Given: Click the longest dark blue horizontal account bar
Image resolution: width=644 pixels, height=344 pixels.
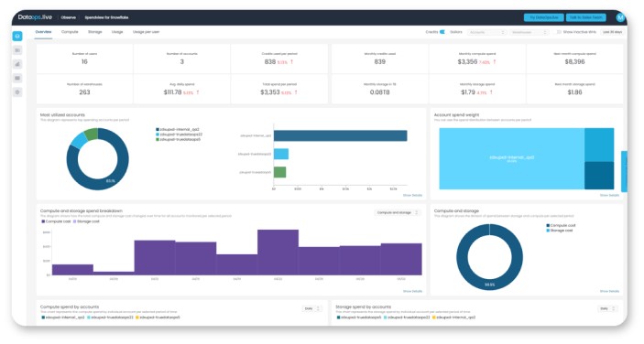Looking at the screenshot, I should tap(341, 135).
